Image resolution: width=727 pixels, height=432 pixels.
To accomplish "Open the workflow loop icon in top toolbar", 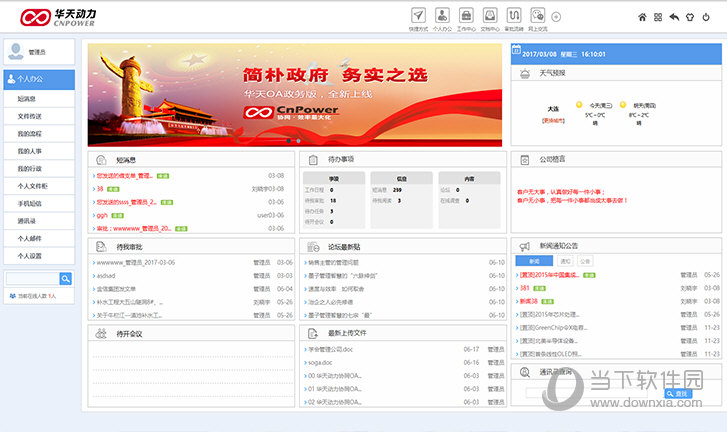I will point(514,15).
